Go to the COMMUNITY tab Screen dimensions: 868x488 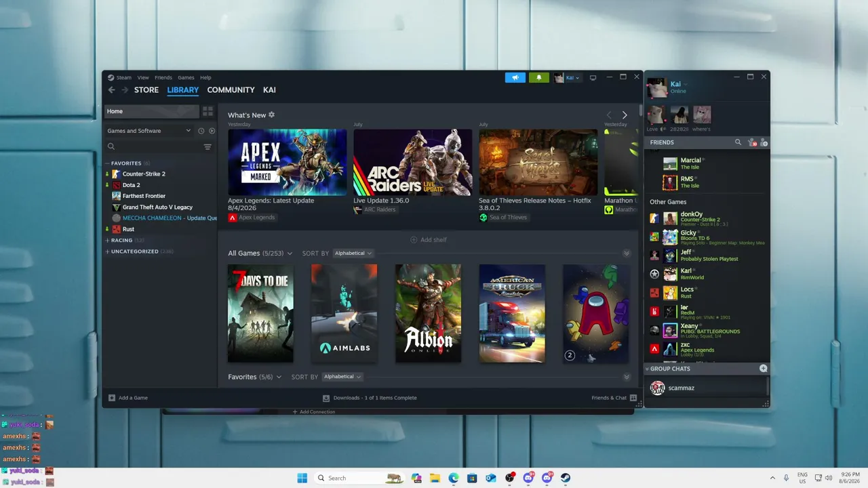pyautogui.click(x=231, y=90)
